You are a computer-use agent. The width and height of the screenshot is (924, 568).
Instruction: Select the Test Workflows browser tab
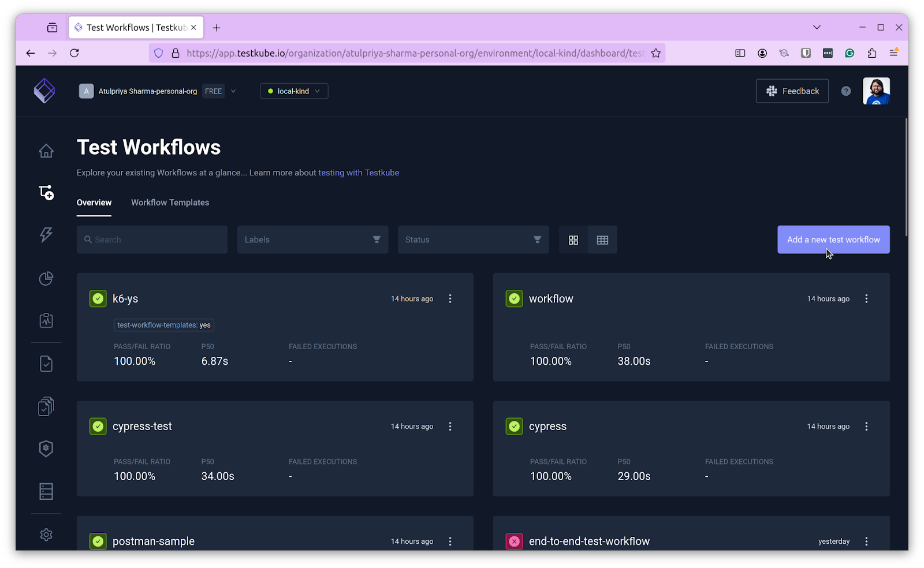136,28
